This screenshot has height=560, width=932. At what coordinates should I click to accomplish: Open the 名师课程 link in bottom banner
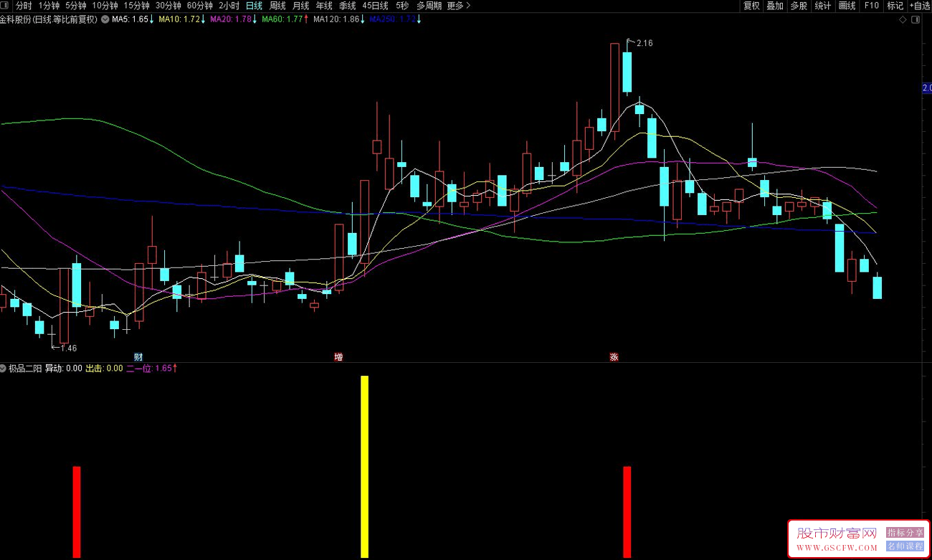tap(905, 546)
